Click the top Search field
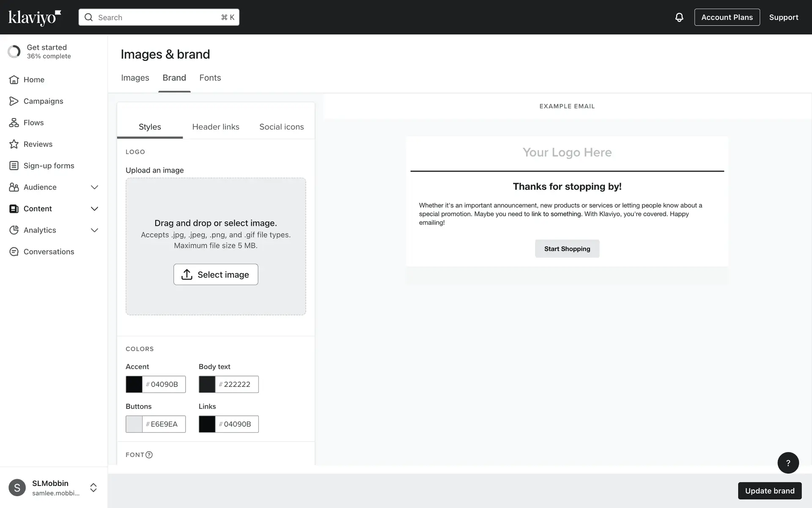This screenshot has width=812, height=508. 159,17
